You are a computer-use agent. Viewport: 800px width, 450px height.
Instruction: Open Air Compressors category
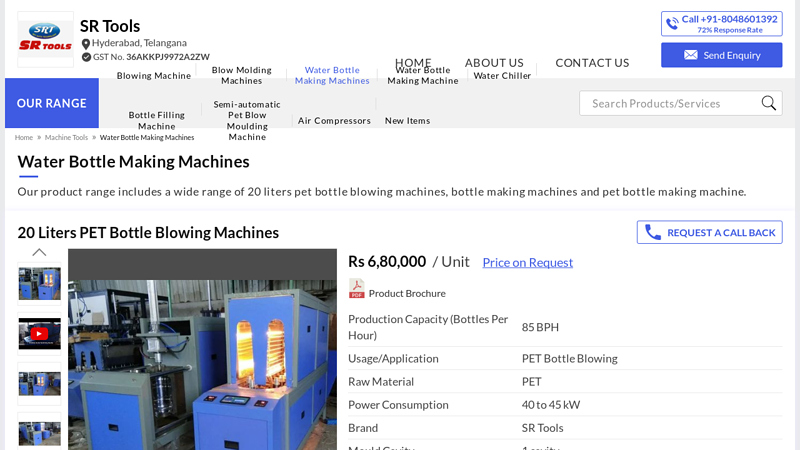coord(334,120)
